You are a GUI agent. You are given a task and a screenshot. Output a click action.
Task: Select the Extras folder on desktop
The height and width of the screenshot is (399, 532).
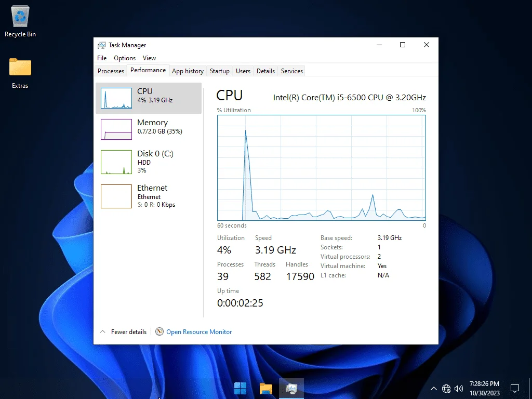(20, 73)
